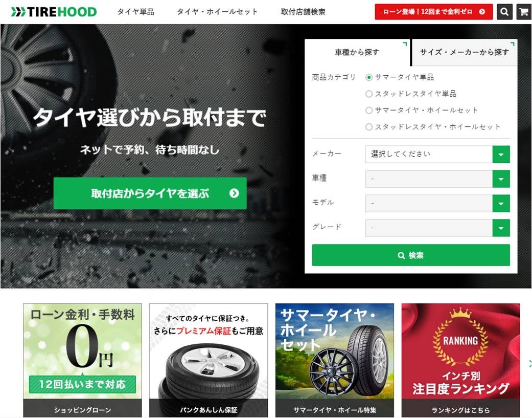Click circle arrow icon on 取付店からタイヤを選ぶ button
Screen dimensions: 532x418
point(234,193)
